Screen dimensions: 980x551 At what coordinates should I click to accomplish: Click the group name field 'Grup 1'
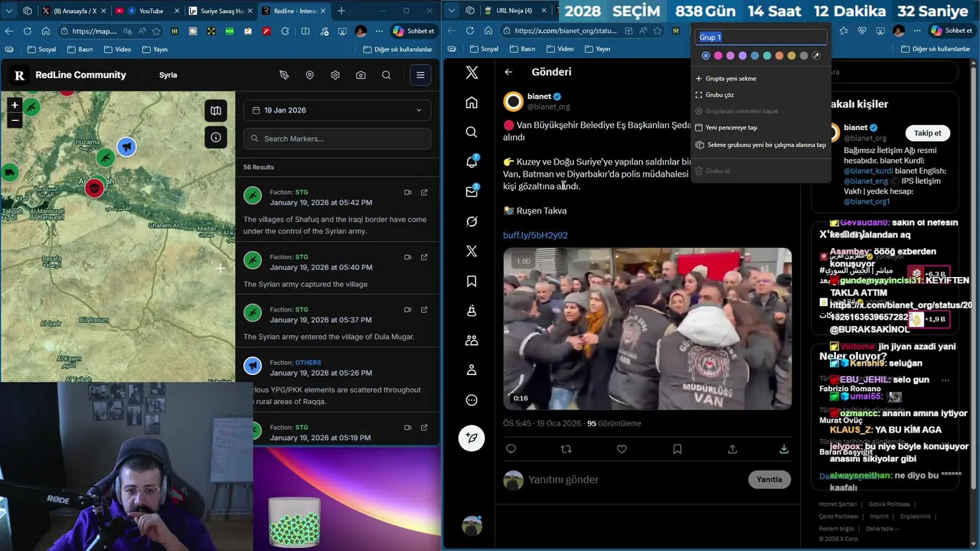(761, 37)
